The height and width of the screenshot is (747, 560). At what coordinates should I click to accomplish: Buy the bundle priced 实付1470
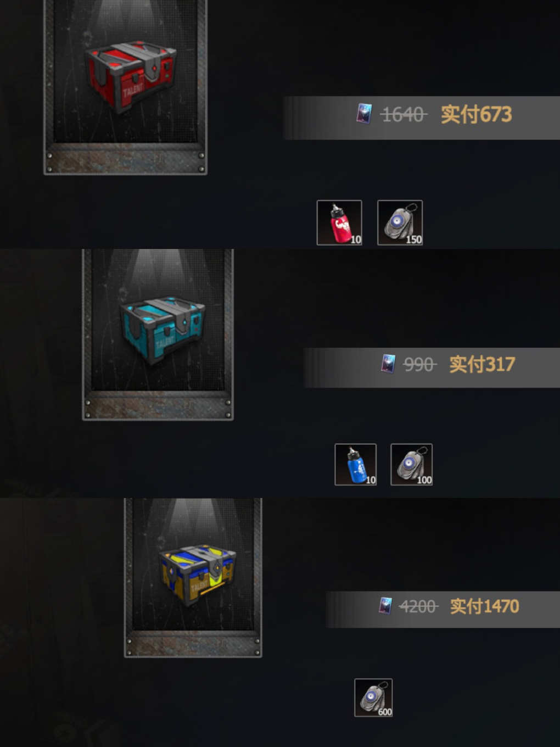pyautogui.click(x=484, y=606)
